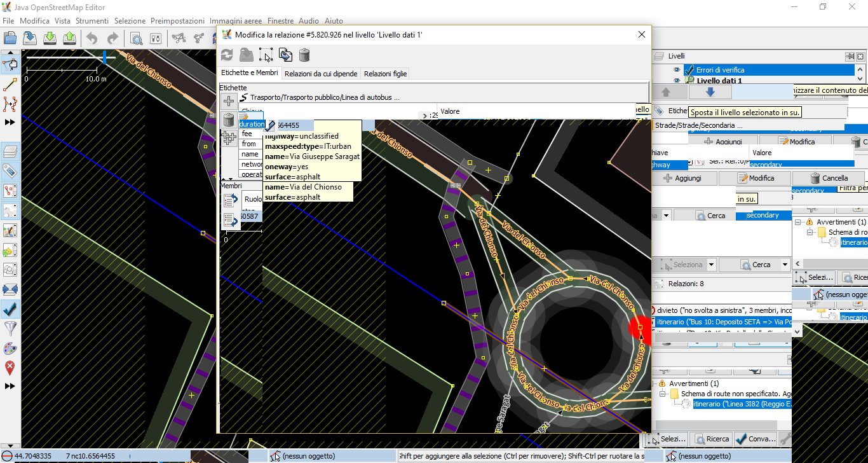Click the add tag plus icon under Etichette
868x463 pixels.
click(x=229, y=100)
